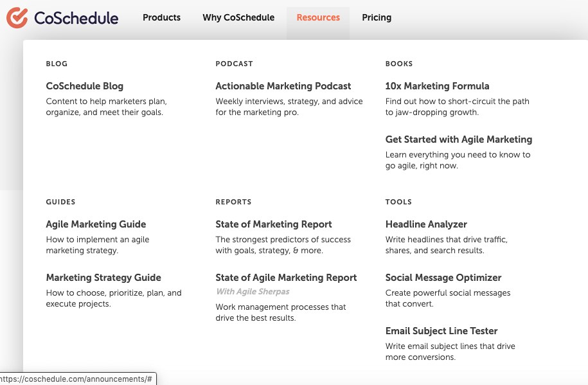This screenshot has width=588, height=385.
Task: Click the CoSchedule checkmark logo icon
Action: click(x=17, y=17)
